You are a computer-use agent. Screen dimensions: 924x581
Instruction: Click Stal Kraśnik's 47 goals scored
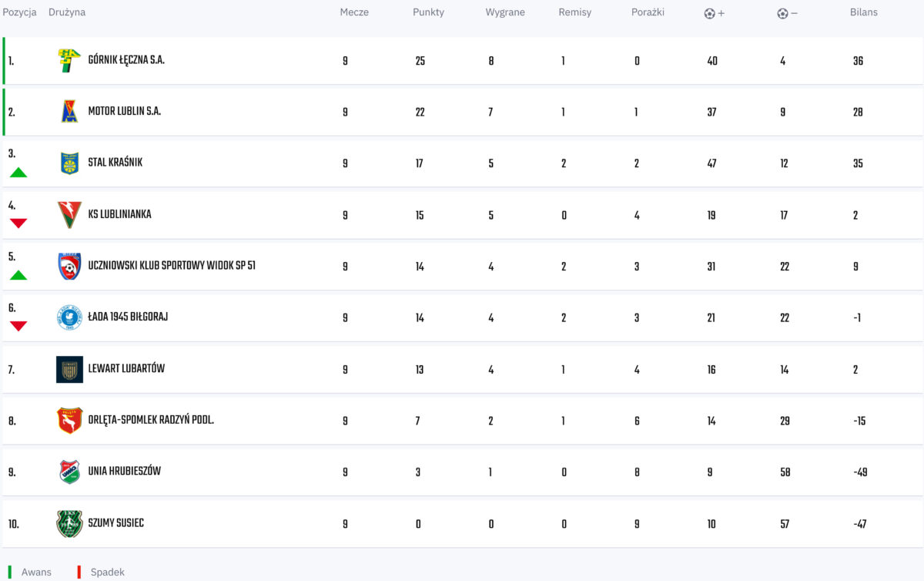tap(711, 163)
